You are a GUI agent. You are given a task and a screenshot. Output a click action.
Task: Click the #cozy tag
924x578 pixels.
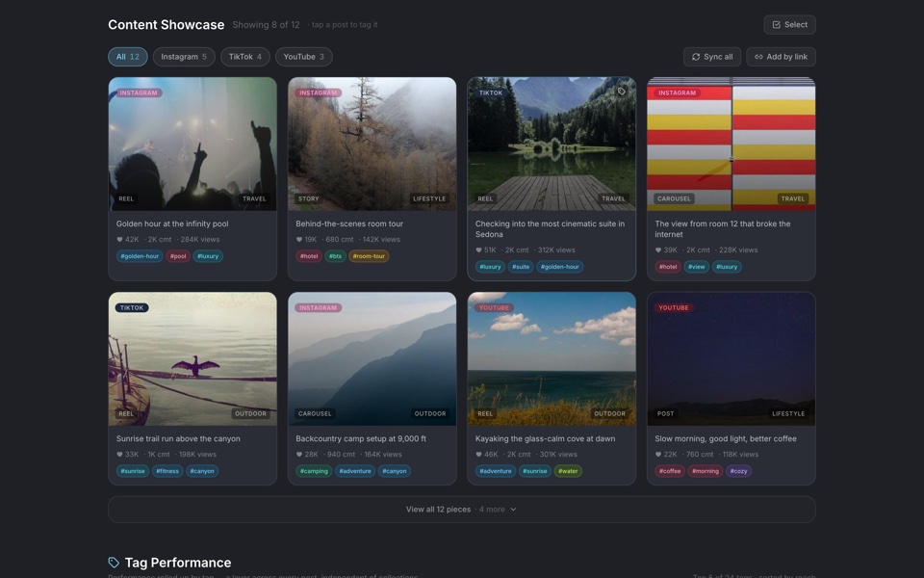(739, 471)
